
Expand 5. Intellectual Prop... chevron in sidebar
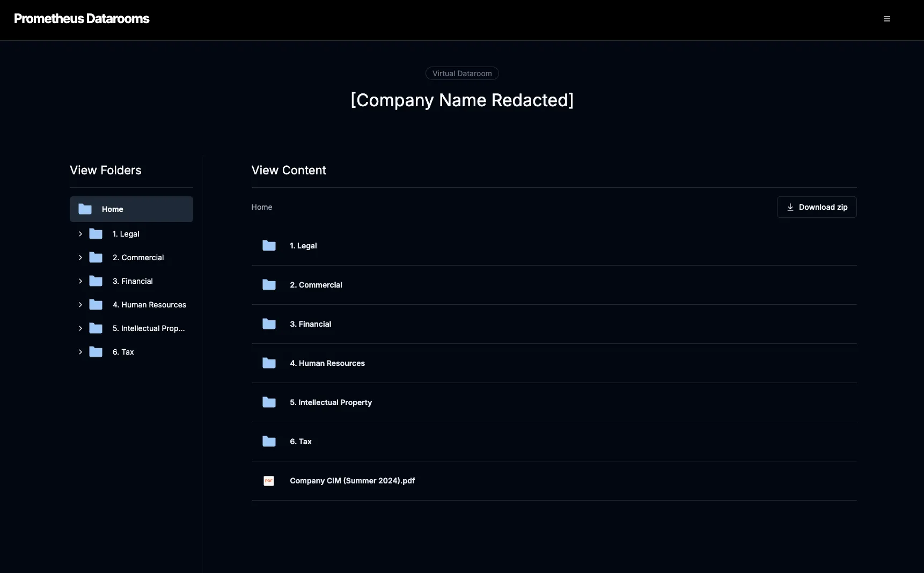click(x=80, y=328)
